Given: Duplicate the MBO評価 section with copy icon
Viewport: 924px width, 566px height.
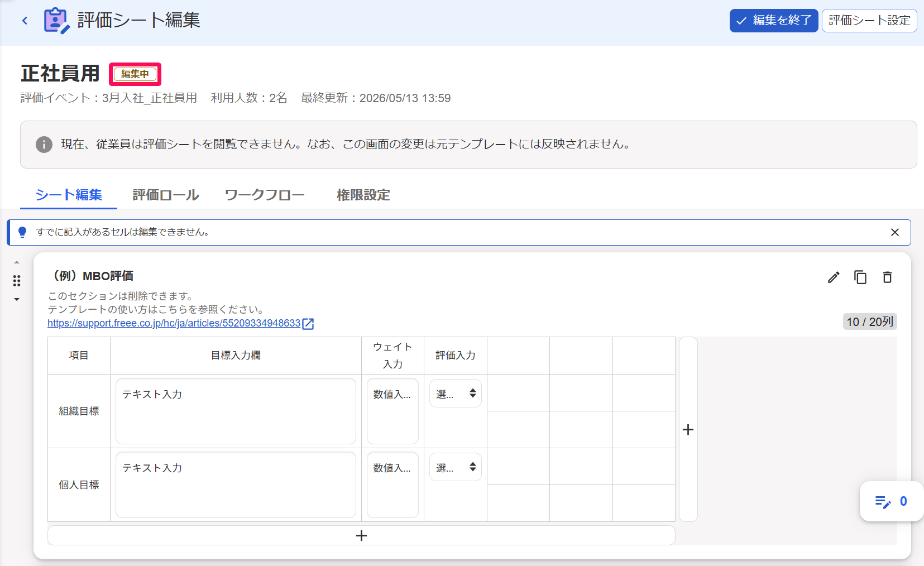Looking at the screenshot, I should (860, 277).
